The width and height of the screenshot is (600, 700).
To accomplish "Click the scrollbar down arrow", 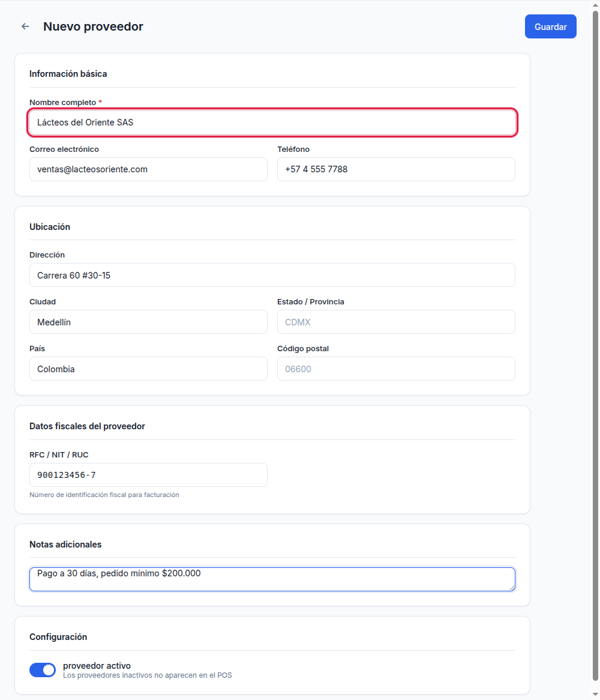I will pos(596,695).
